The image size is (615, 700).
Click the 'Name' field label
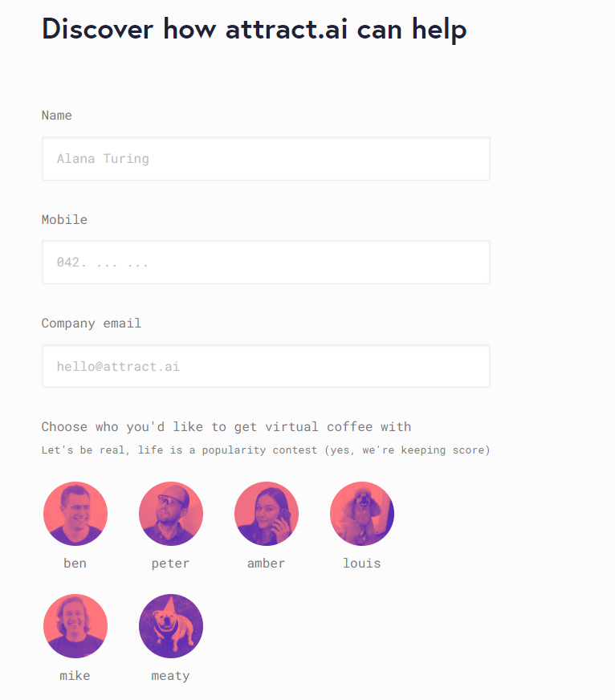[x=56, y=115]
